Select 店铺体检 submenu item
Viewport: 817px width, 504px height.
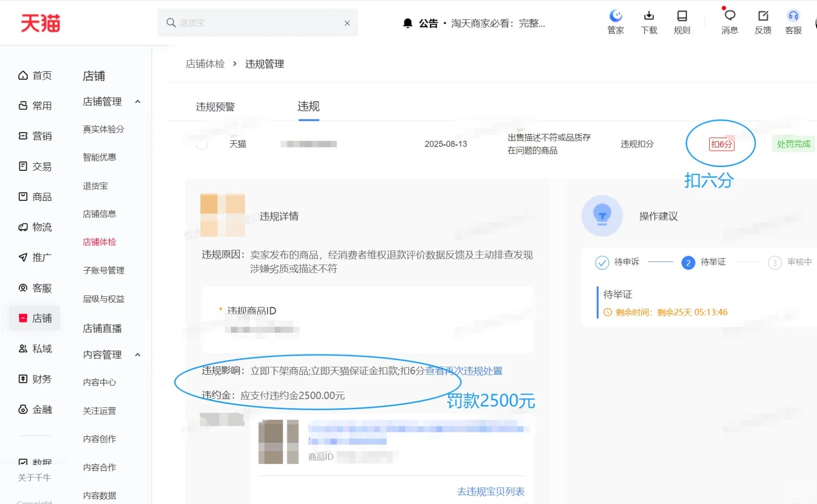(99, 242)
